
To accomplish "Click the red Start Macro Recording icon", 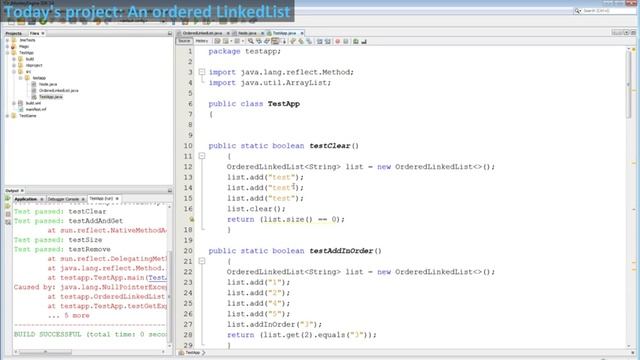I will [338, 41].
